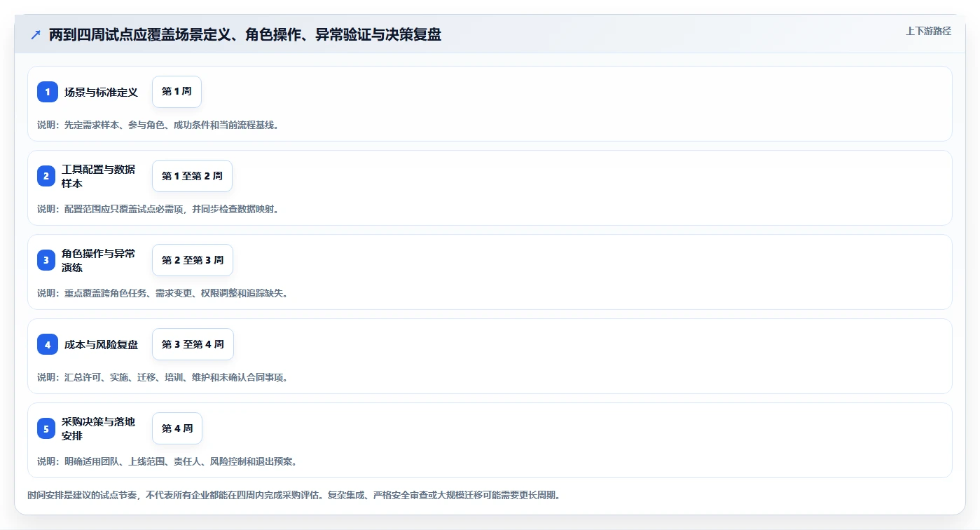
Task: Click the description starting 配置范围应只覆盖
Action: pyautogui.click(x=158, y=209)
